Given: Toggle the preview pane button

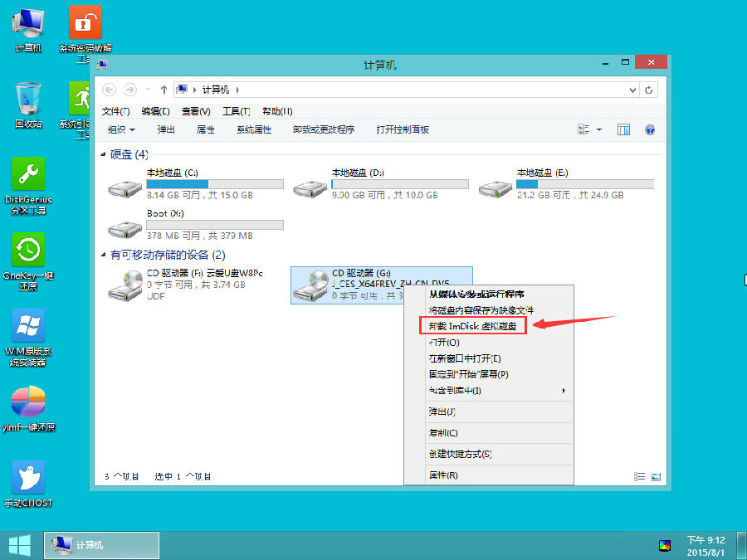Looking at the screenshot, I should [x=622, y=129].
